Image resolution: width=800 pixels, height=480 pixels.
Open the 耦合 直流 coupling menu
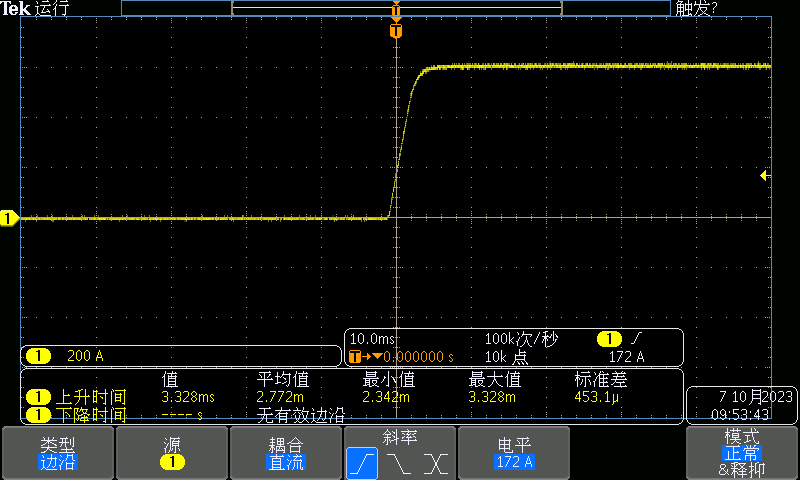(286, 452)
